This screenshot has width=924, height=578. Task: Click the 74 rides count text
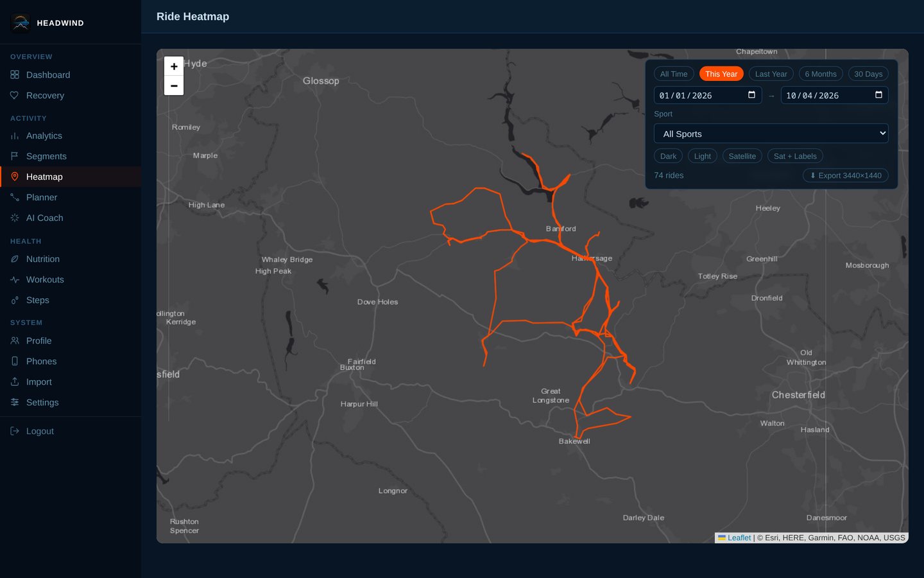(x=669, y=175)
